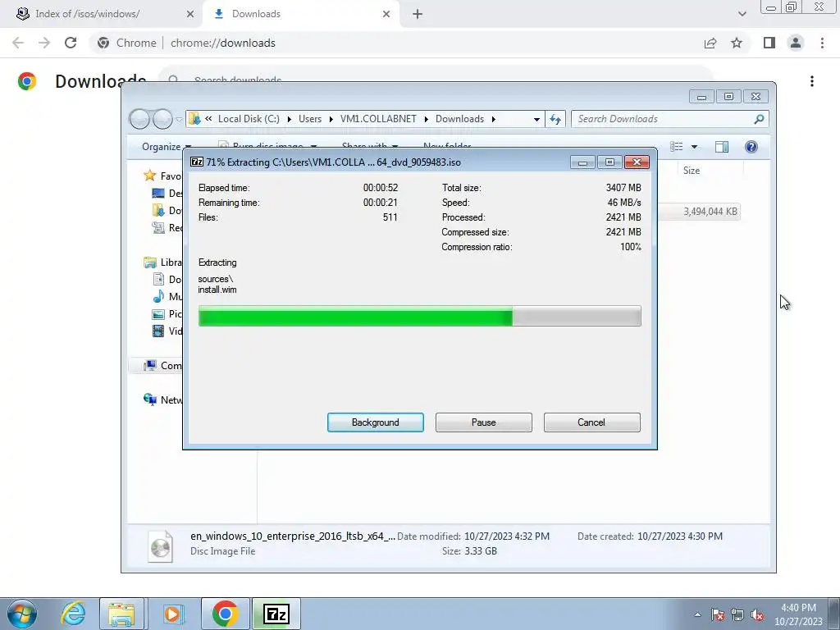The height and width of the screenshot is (630, 840).
Task: Click the muted volume tray icon
Action: [757, 614]
